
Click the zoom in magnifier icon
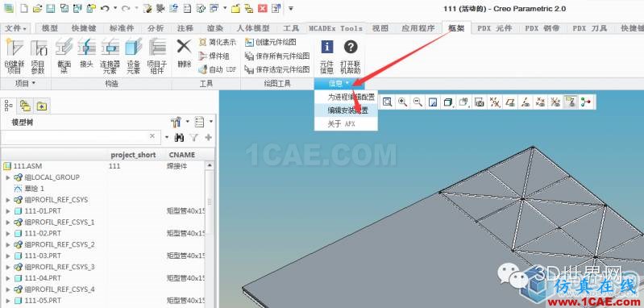(x=402, y=102)
